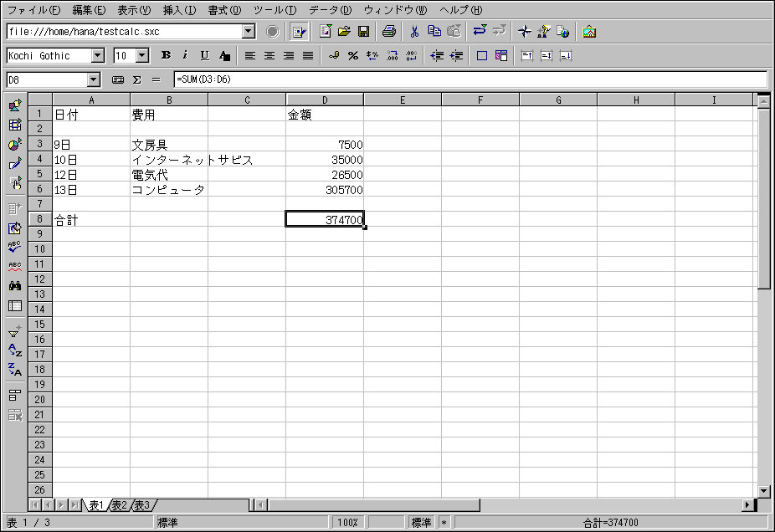Image resolution: width=775 pixels, height=532 pixels.
Task: Click the Sort Ascending A-Z icon
Action: pos(14,350)
